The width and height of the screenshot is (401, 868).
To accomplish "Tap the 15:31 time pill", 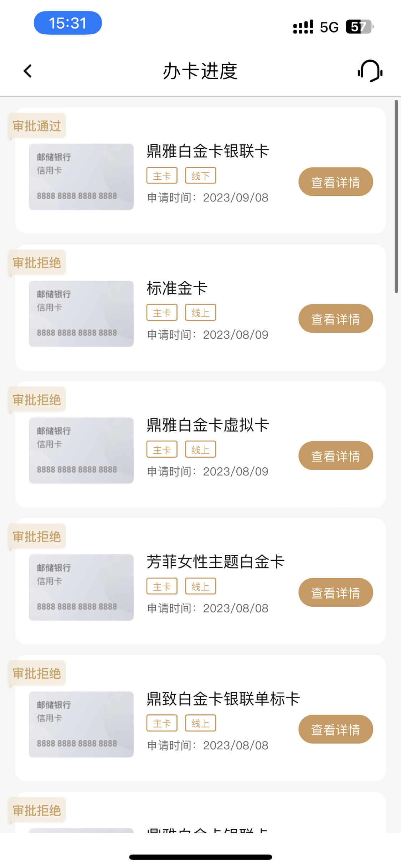I will coord(68,23).
